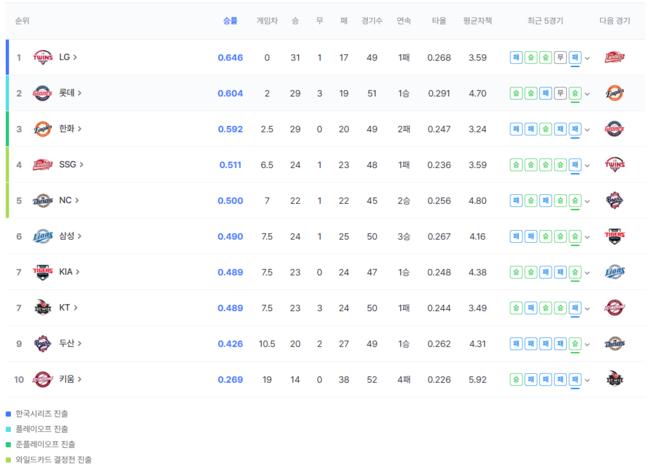Click 키움's 5.92 ERA value
This screenshot has height=469, width=650.
click(478, 379)
